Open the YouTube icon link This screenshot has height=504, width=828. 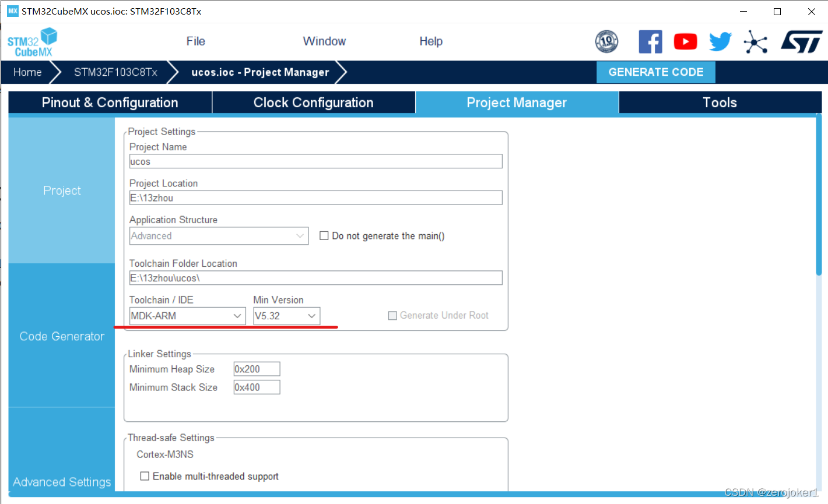686,41
